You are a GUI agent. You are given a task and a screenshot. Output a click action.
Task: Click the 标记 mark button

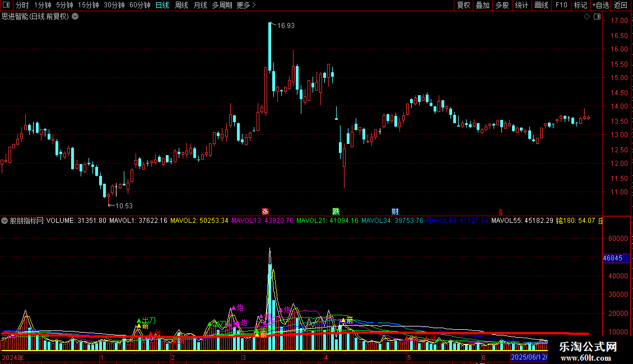tap(580, 5)
